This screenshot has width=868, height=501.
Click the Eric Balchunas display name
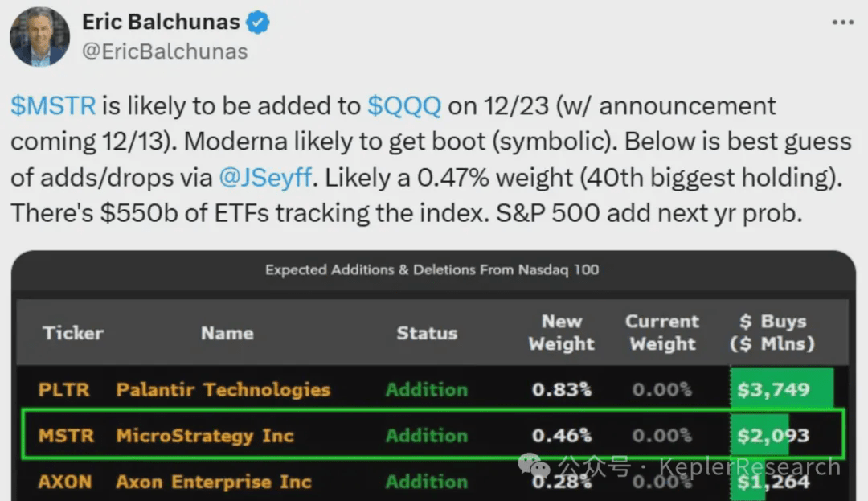pyautogui.click(x=161, y=23)
